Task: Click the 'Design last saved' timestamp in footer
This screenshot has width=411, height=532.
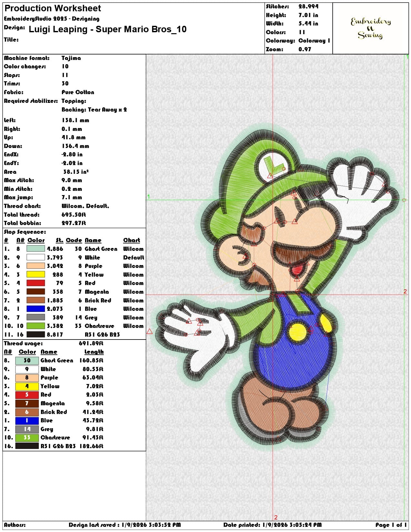Action: (125, 525)
